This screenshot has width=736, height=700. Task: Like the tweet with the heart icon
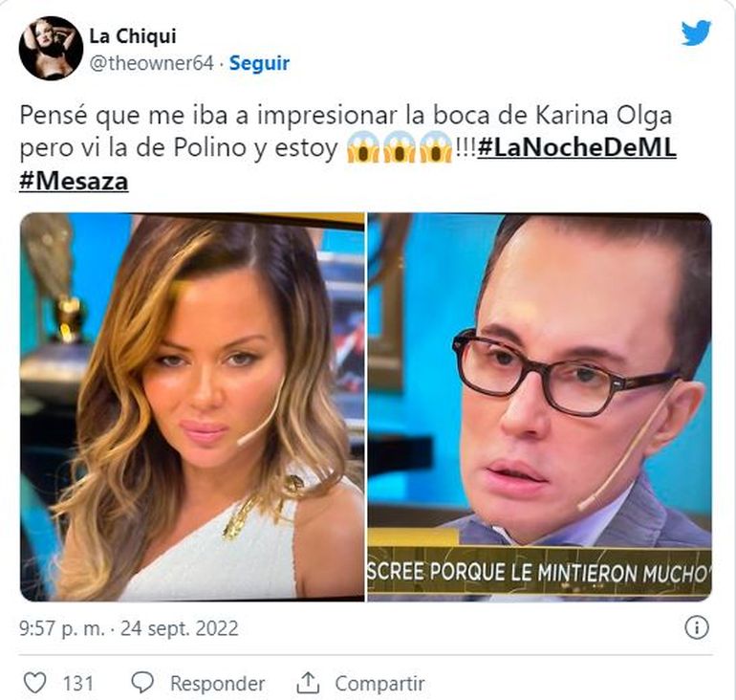click(35, 683)
